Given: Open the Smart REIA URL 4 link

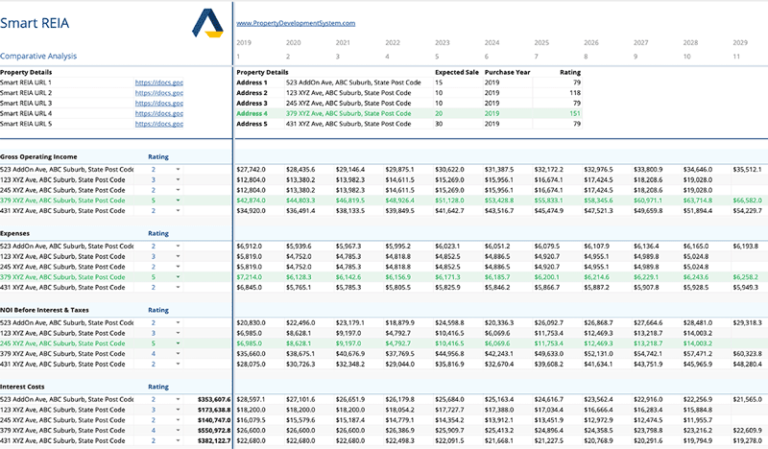Looking at the screenshot, I should click(x=159, y=114).
